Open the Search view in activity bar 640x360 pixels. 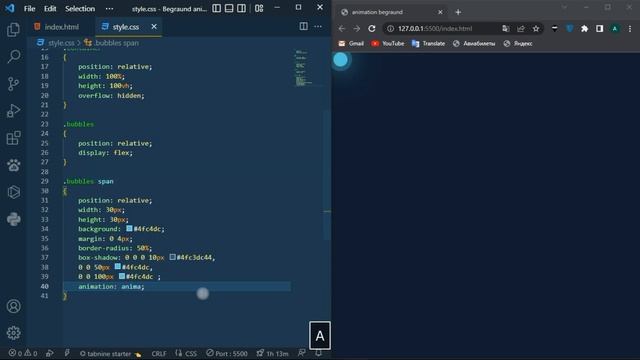(x=13, y=56)
